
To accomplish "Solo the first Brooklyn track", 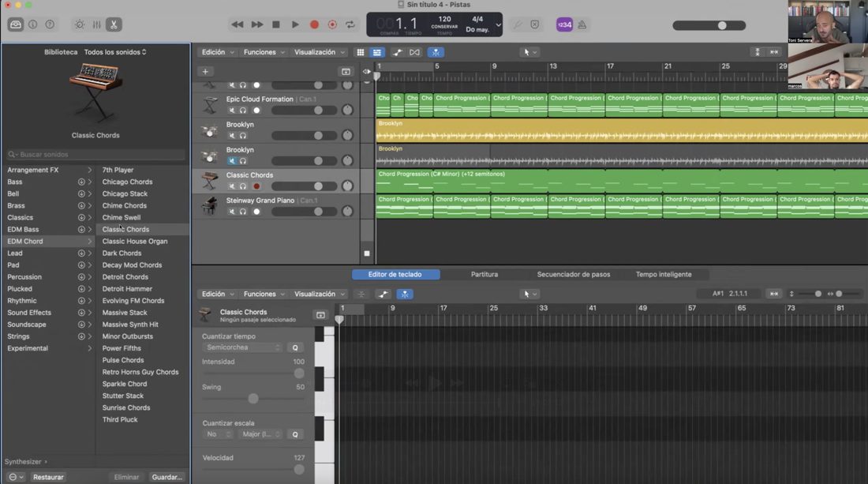I will tap(243, 136).
